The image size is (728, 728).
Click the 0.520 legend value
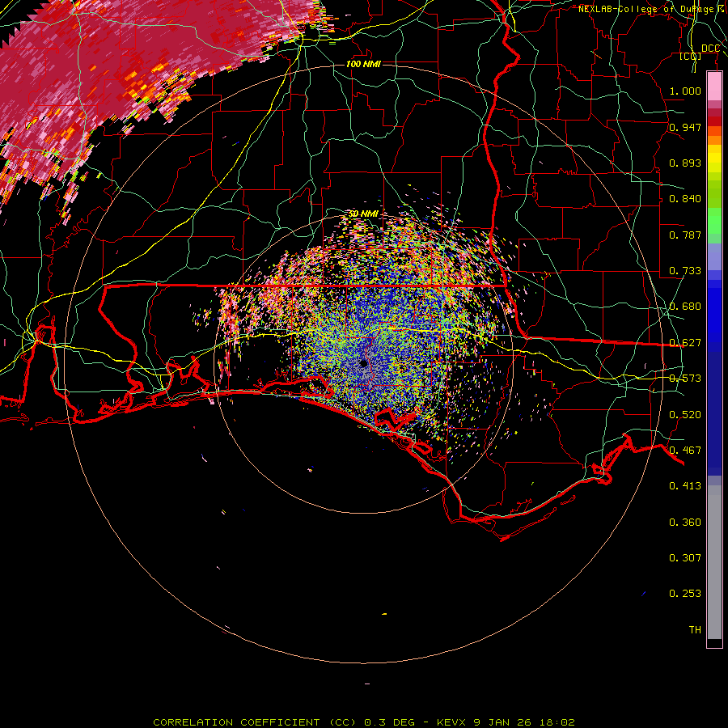click(x=685, y=415)
